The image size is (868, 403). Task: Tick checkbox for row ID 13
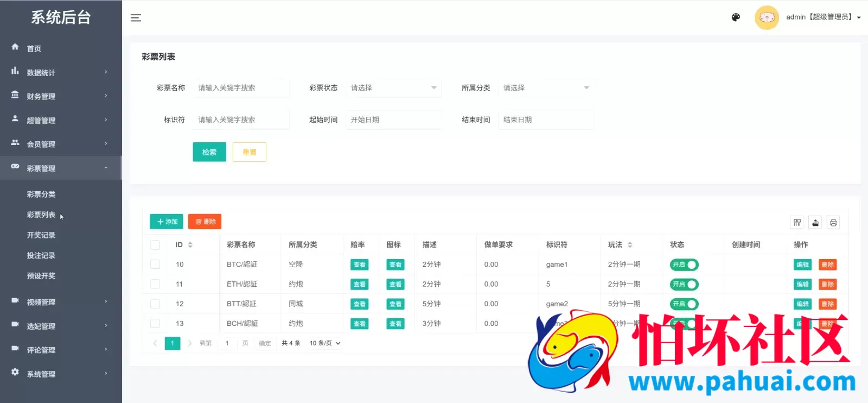[155, 324]
